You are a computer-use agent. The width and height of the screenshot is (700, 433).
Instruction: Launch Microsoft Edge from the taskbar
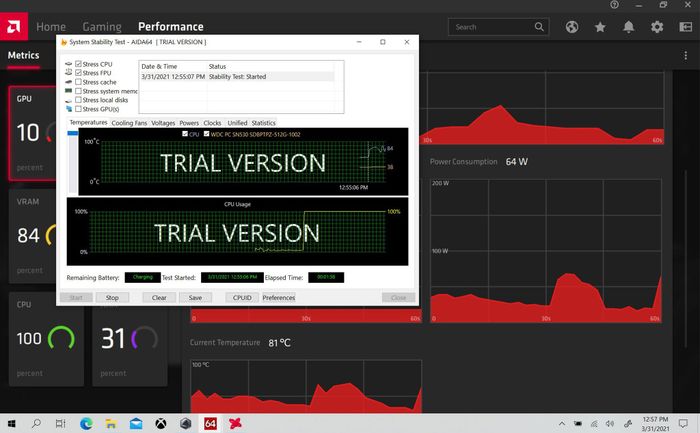(x=86, y=423)
